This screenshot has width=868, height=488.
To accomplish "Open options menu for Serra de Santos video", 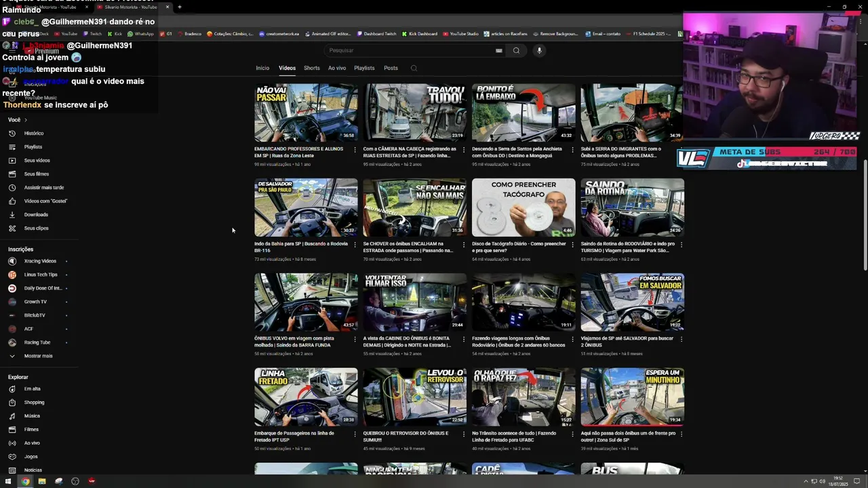I will coord(572,150).
